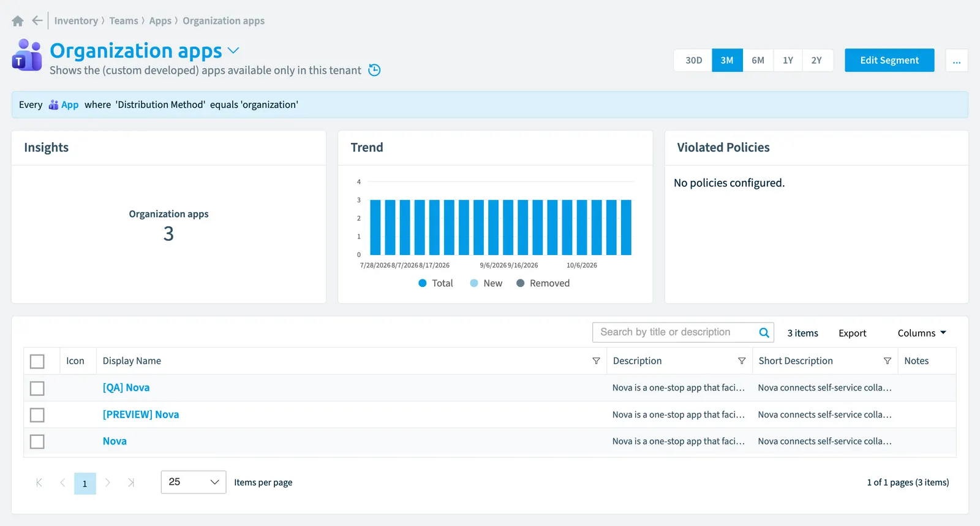This screenshot has height=526, width=980.
Task: Click the Export button
Action: pyautogui.click(x=852, y=333)
